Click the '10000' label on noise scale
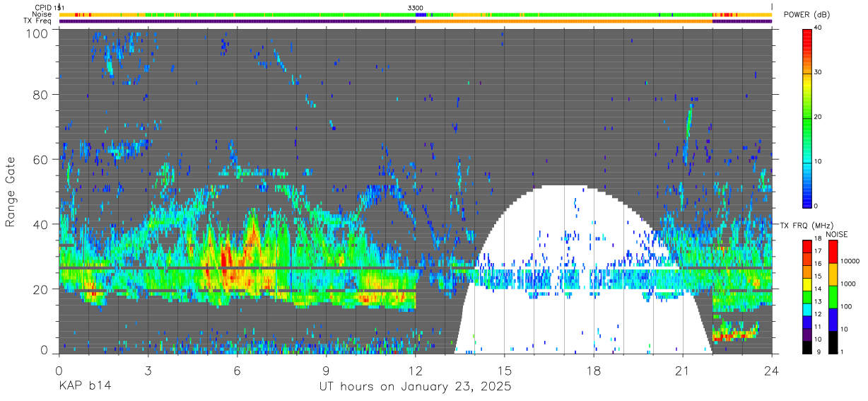Screen dimensions: 868x401 click(x=849, y=262)
